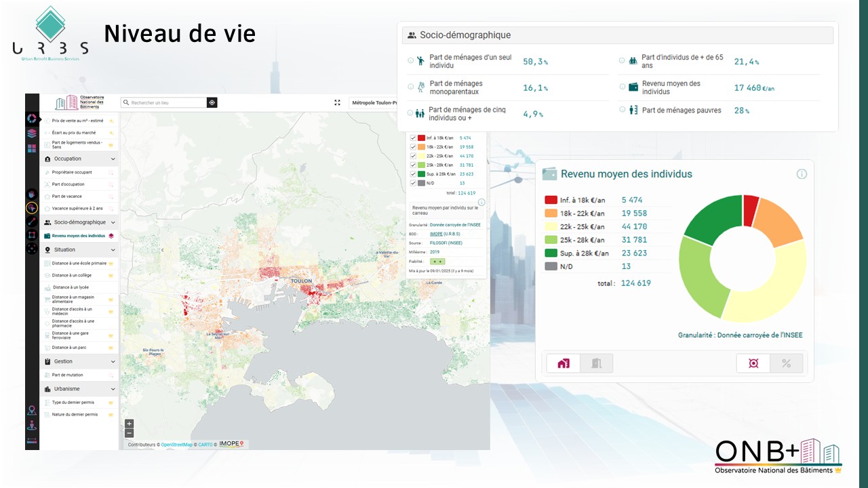This screenshot has height=488, width=868.
Task: Zoom in the map with plus button
Action: point(130,424)
